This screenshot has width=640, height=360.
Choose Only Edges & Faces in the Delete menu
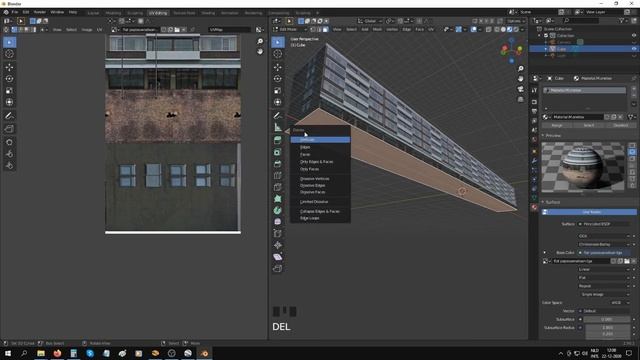[320, 162]
